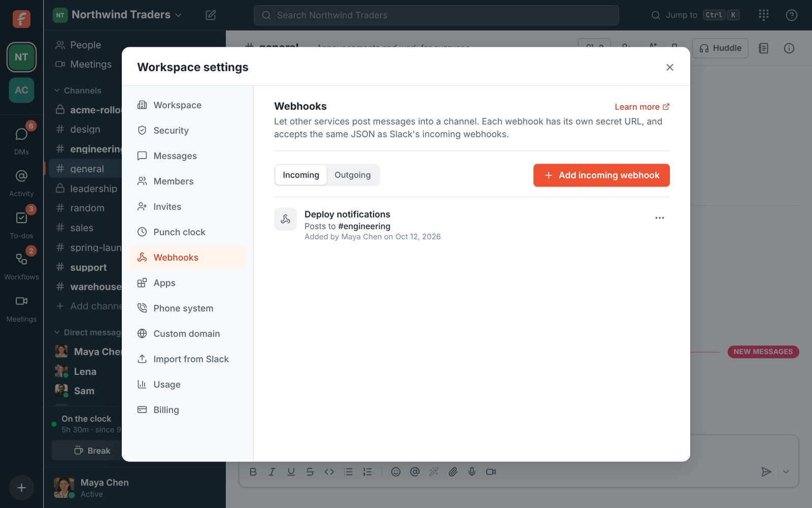Click the search Northwind Traders field

[436, 15]
